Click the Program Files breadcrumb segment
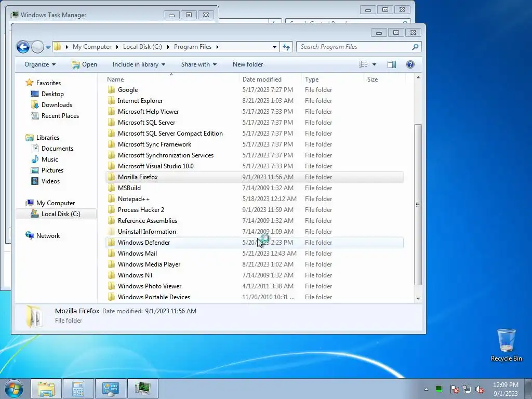The width and height of the screenshot is (532, 399). coord(192,47)
